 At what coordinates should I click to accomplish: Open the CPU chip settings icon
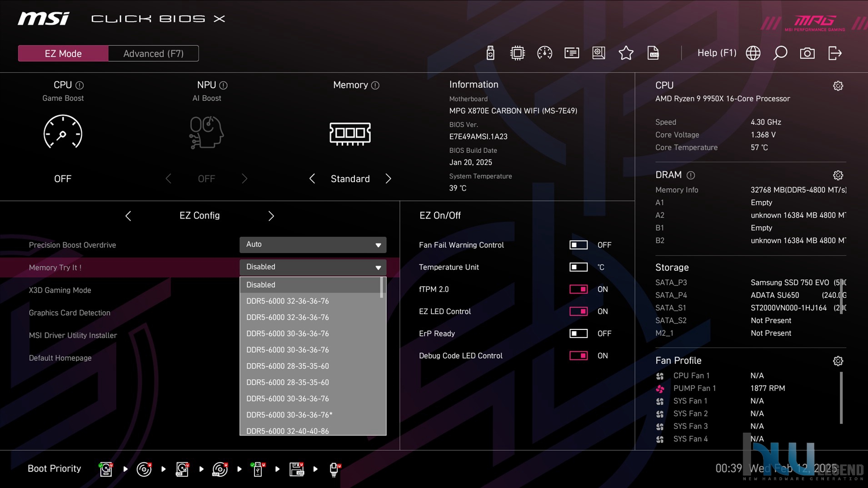(517, 53)
